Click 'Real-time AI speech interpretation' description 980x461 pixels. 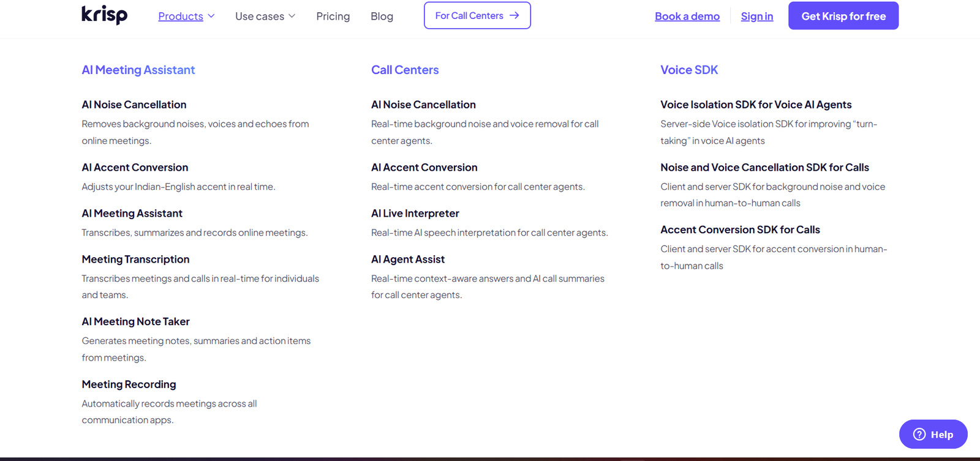click(489, 233)
